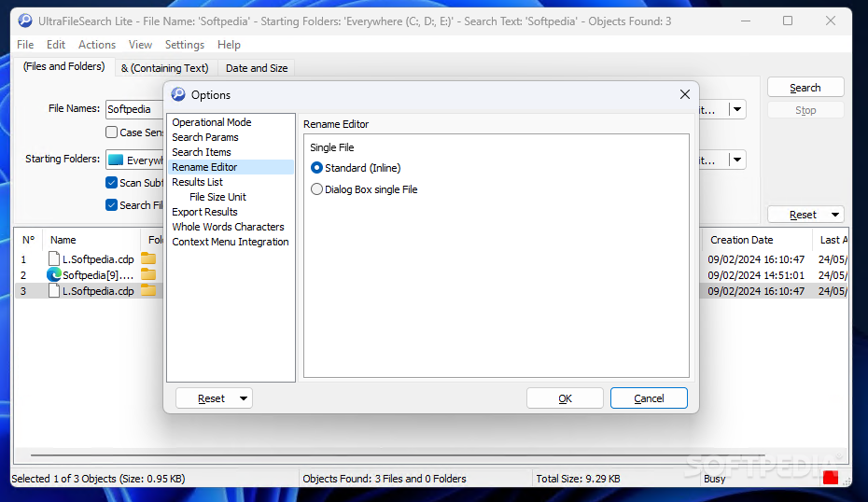Click 'Total Size: 9.29 KB' in status bar

[578, 479]
